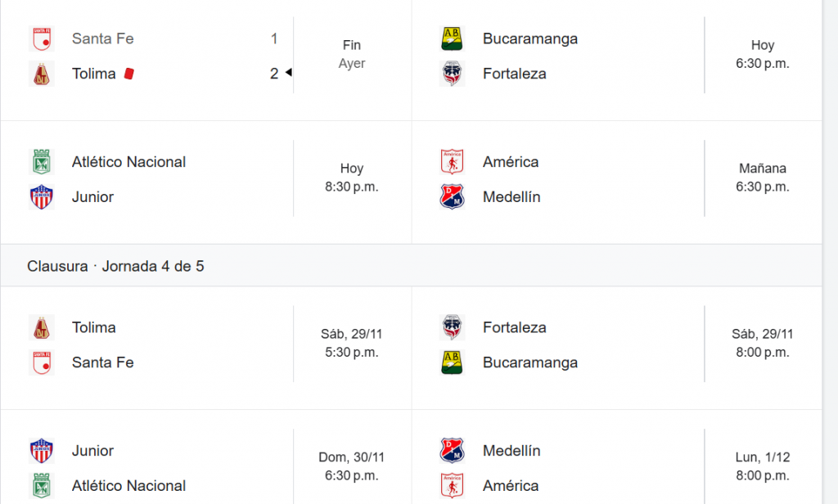Click América crest in tomorrow's match

tap(452, 162)
